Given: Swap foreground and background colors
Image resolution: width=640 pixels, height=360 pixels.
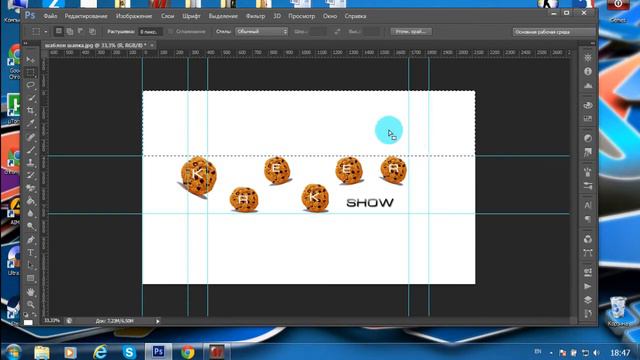Looking at the screenshot, I should [x=34, y=314].
